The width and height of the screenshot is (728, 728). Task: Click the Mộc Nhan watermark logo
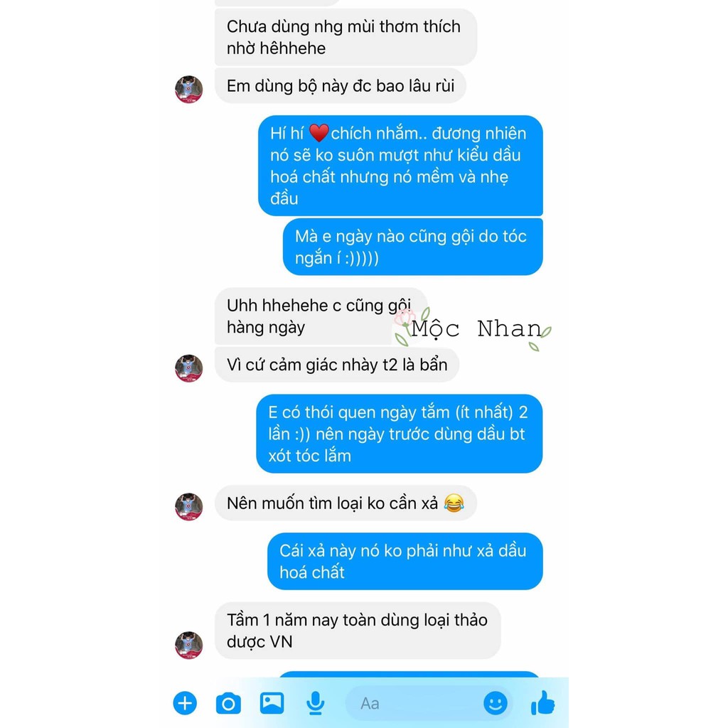pos(473,328)
